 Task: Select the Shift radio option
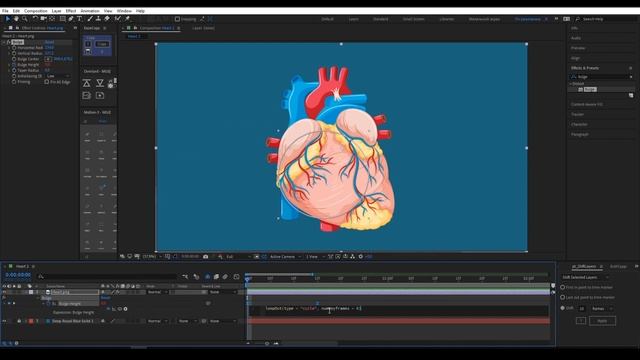click(x=562, y=308)
